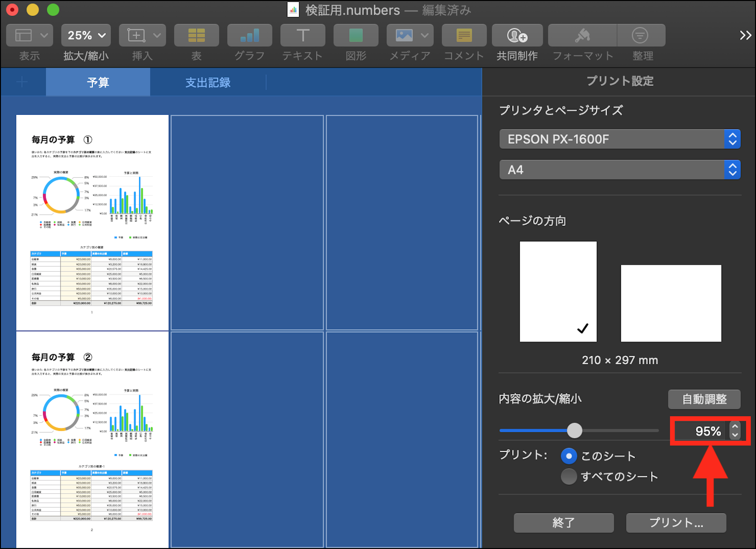Click the Shape (図形) toolbar icon

356,35
